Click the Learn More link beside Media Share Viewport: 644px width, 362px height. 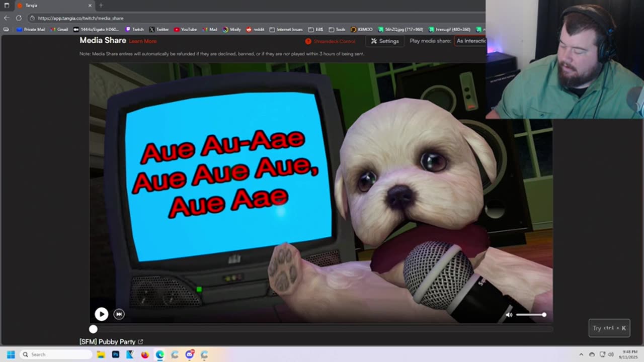click(143, 41)
